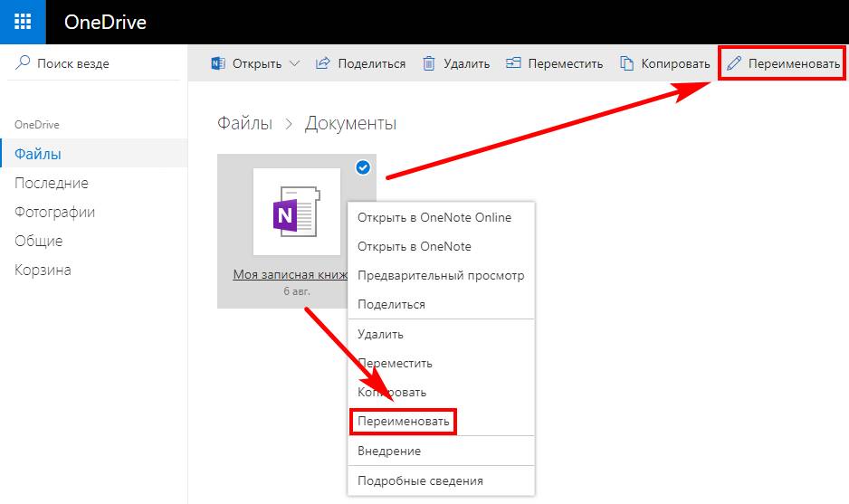Click the Share toolbar icon
Viewport: 849px width, 504px height.
coord(323,63)
